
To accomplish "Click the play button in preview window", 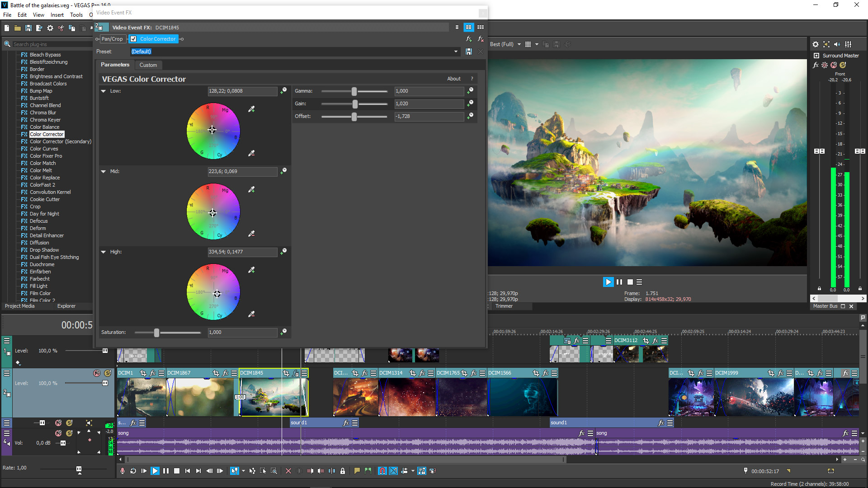I will click(x=608, y=282).
